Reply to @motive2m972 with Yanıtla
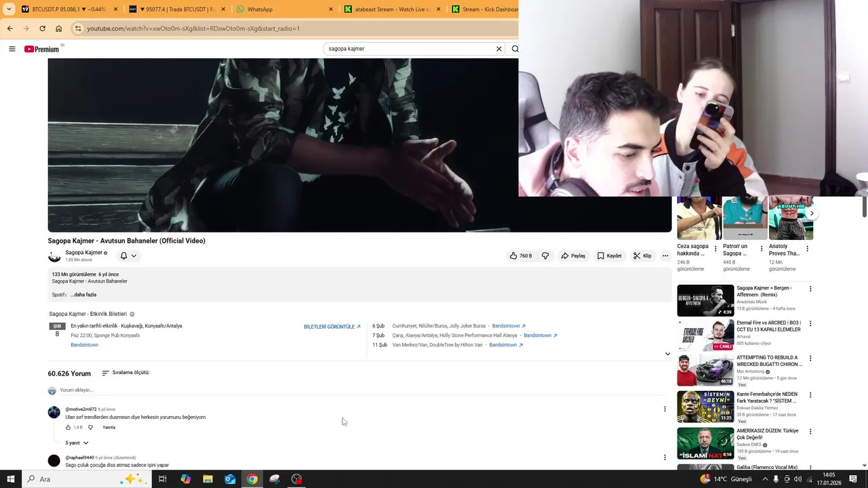The height and width of the screenshot is (488, 868). click(109, 428)
